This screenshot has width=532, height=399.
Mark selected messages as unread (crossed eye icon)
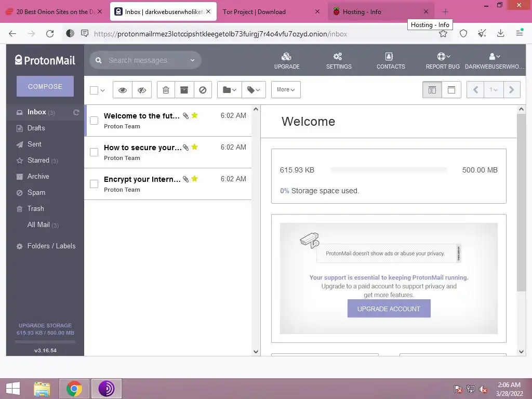coord(142,90)
